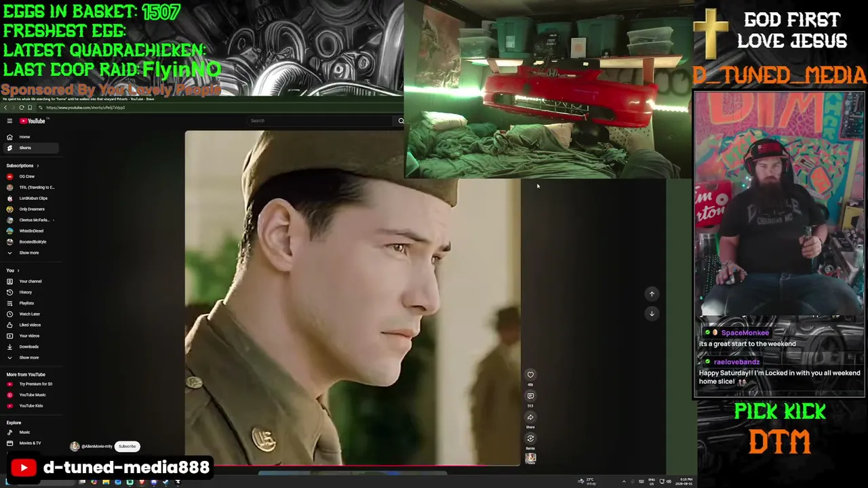Open the Only Dreamers subscription

coord(31,209)
